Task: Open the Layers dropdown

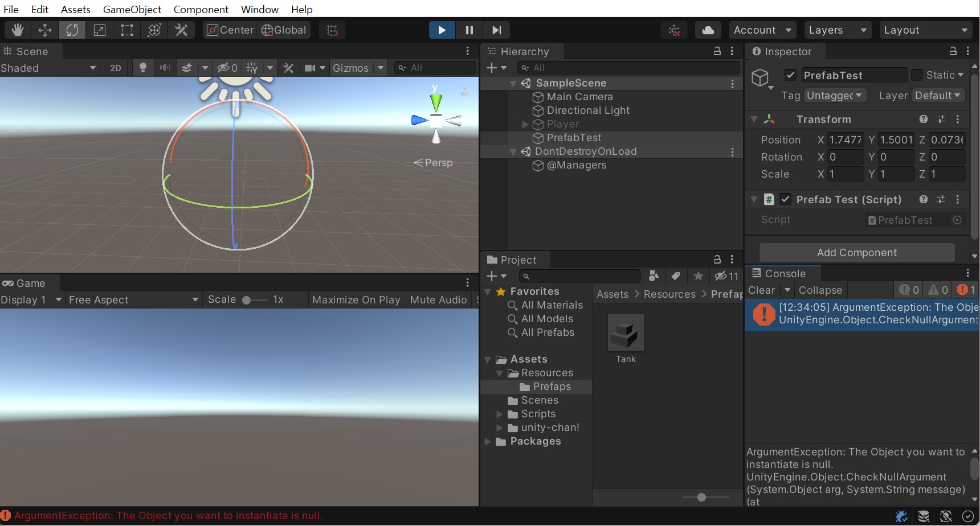Action: coord(836,30)
